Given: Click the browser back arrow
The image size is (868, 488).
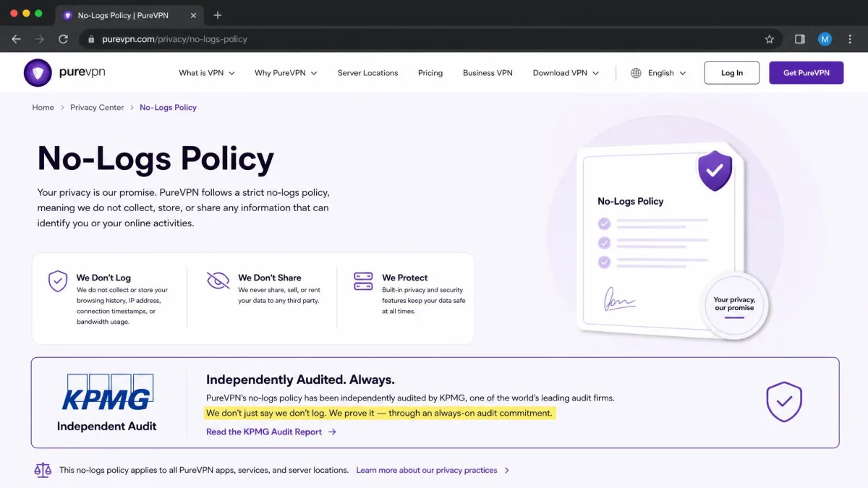Looking at the screenshot, I should pyautogui.click(x=17, y=39).
